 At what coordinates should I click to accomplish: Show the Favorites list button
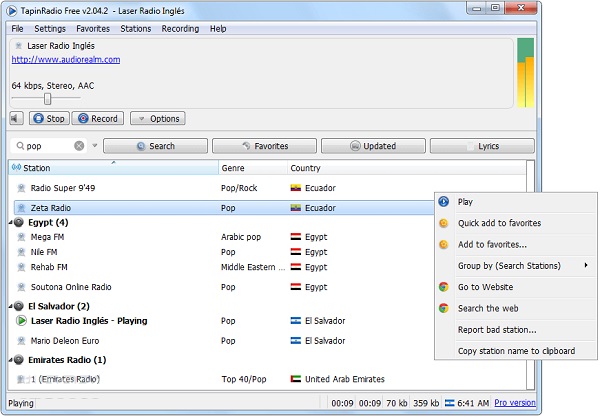point(264,146)
